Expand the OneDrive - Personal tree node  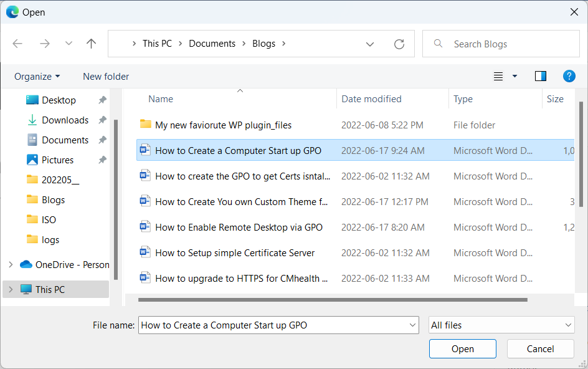pyautogui.click(x=11, y=265)
